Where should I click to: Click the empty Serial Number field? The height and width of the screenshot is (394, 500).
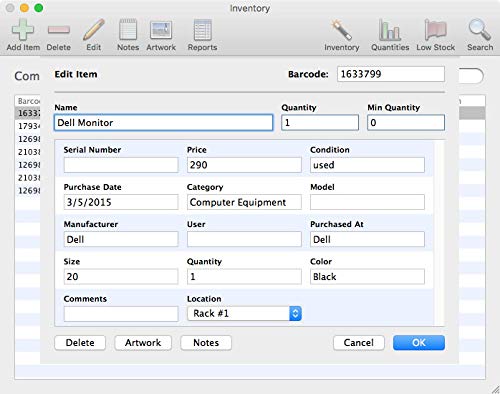coord(121,165)
